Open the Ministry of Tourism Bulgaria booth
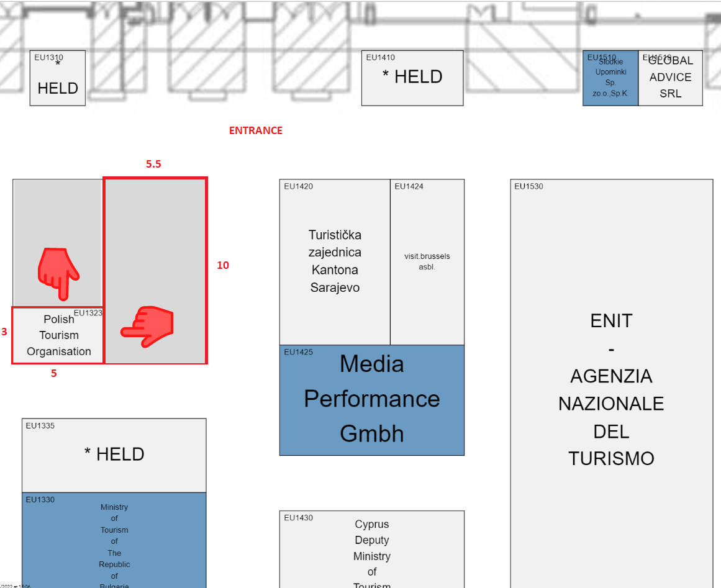This screenshot has height=588, width=721. tap(114, 540)
